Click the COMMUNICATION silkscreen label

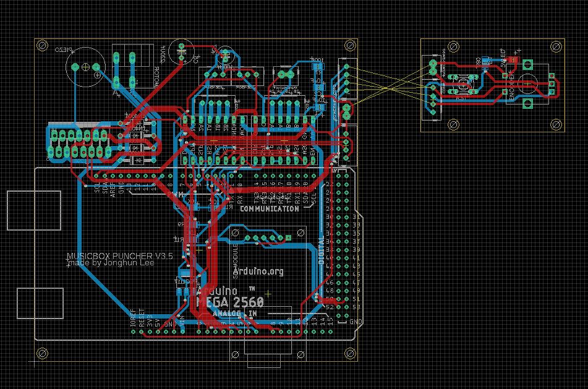tap(269, 208)
